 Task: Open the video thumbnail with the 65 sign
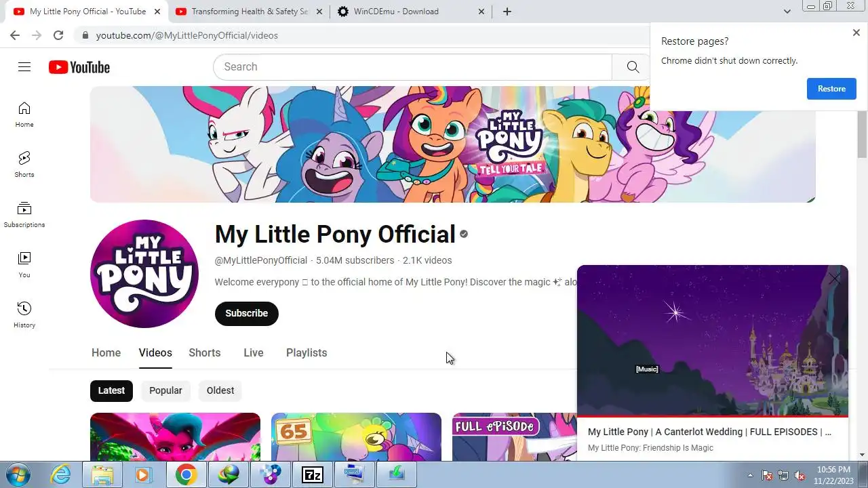point(356,436)
